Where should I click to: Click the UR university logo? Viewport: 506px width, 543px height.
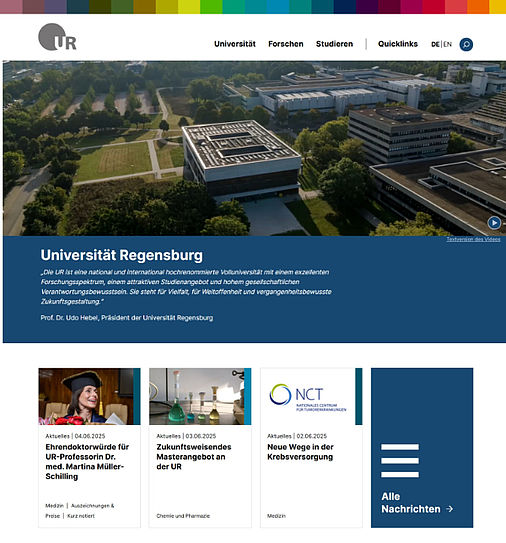(x=57, y=37)
